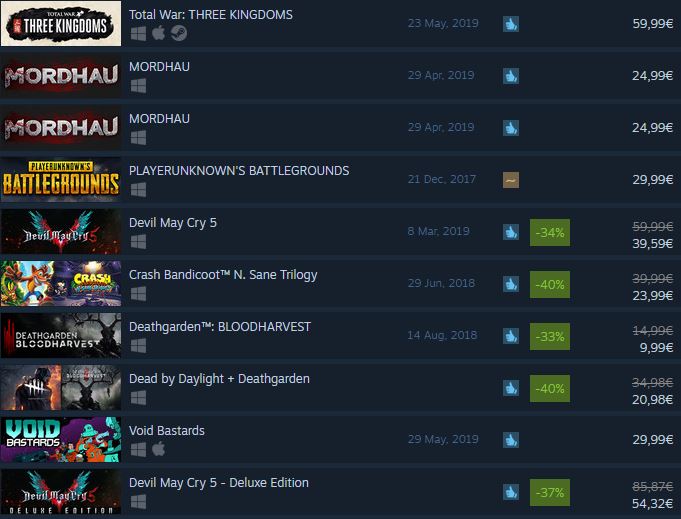Click the Windows icon under Void Bastards
The image size is (681, 519).
click(x=139, y=450)
